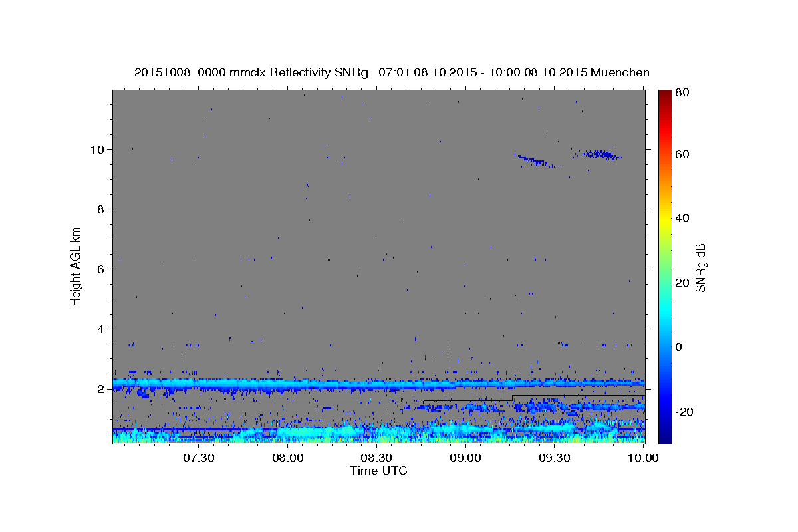Click the colorbar value label 0
The height and width of the screenshot is (532, 798).
coord(678,347)
